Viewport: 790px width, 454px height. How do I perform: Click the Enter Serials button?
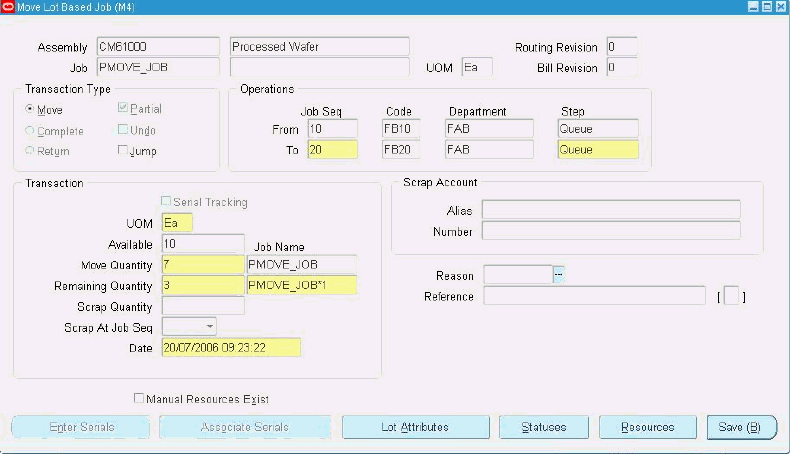coord(81,427)
